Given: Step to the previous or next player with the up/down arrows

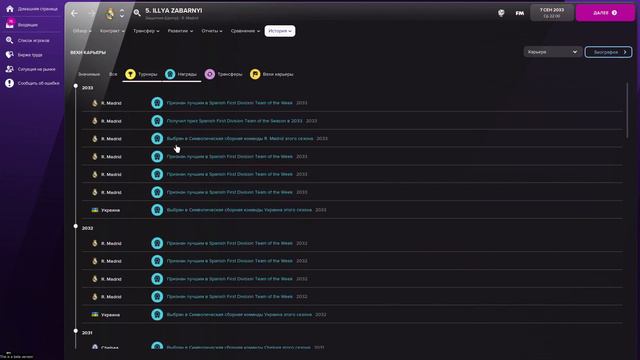Looking at the screenshot, I should 122,13.
